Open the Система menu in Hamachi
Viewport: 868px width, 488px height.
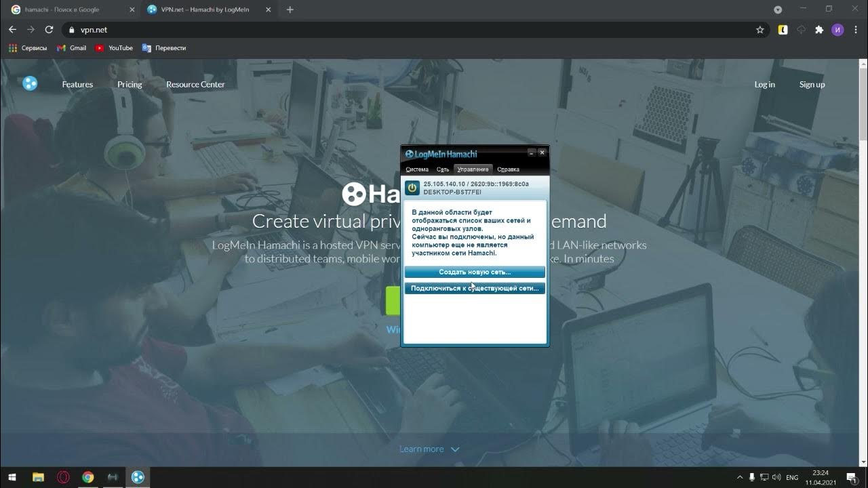[417, 169]
